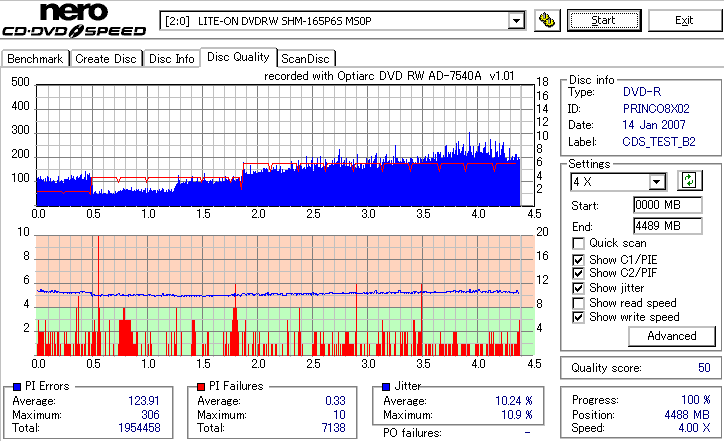Click the Nero CD-DVD Speed logo
This screenshot has height=441, width=724.
(74, 20)
